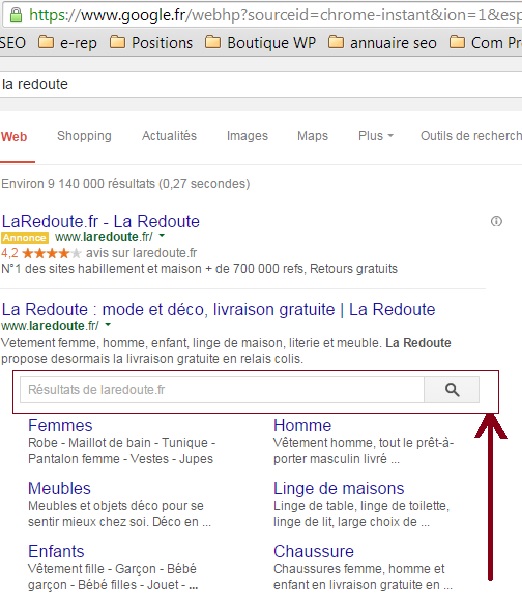Focus the 'Résultats de laredoute.fr' search field
The width and height of the screenshot is (522, 615).
click(222, 389)
